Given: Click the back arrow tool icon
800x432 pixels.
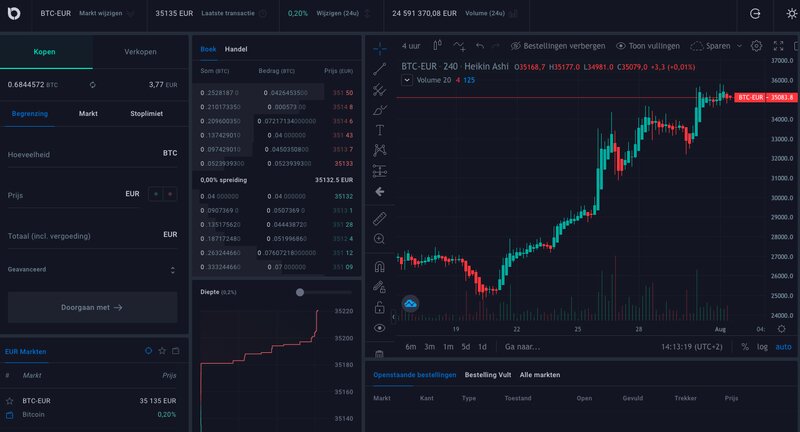Looking at the screenshot, I should (380, 192).
